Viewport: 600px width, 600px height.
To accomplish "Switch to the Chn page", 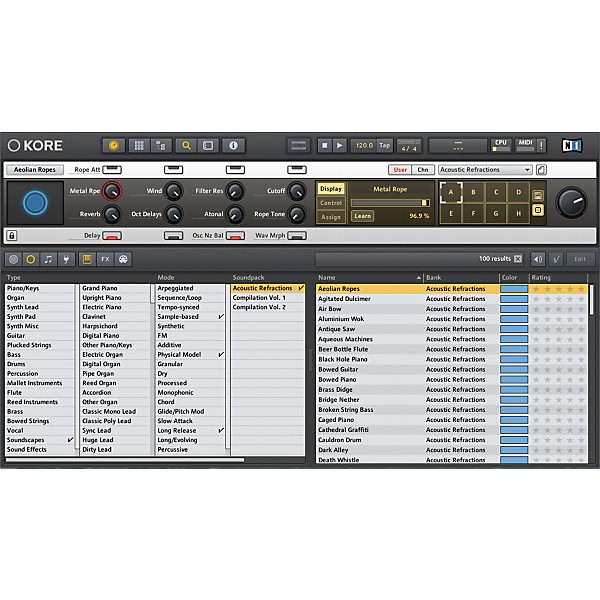I will 423,170.
